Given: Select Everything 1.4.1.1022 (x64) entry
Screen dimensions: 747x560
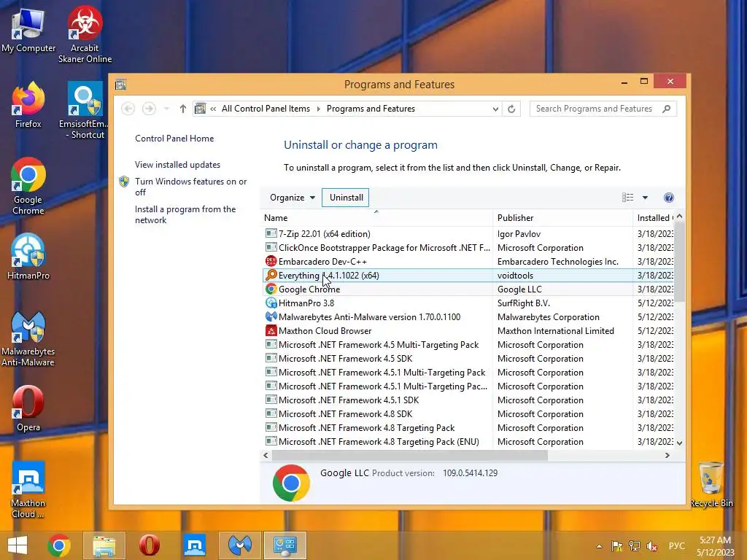Looking at the screenshot, I should point(468,275).
